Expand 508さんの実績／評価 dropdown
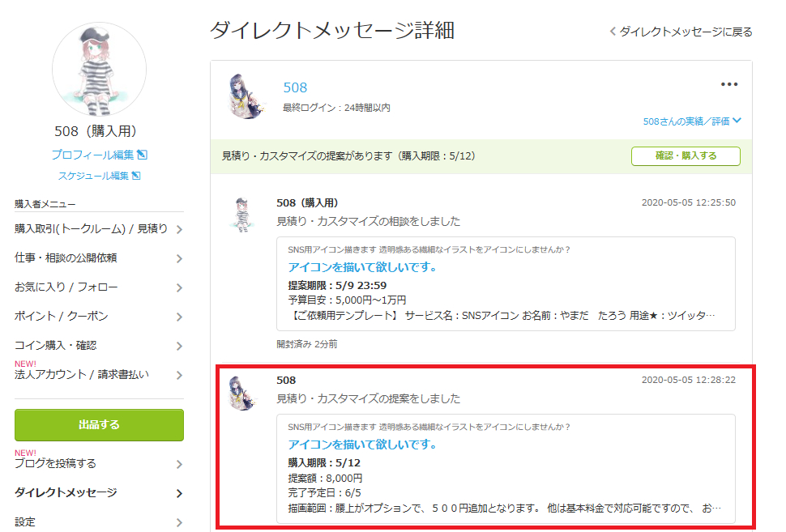 (x=692, y=121)
